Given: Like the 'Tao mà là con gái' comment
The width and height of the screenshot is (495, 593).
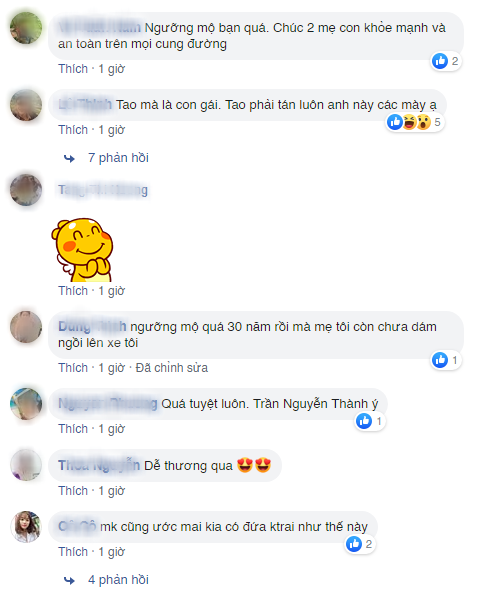Looking at the screenshot, I should [73, 130].
